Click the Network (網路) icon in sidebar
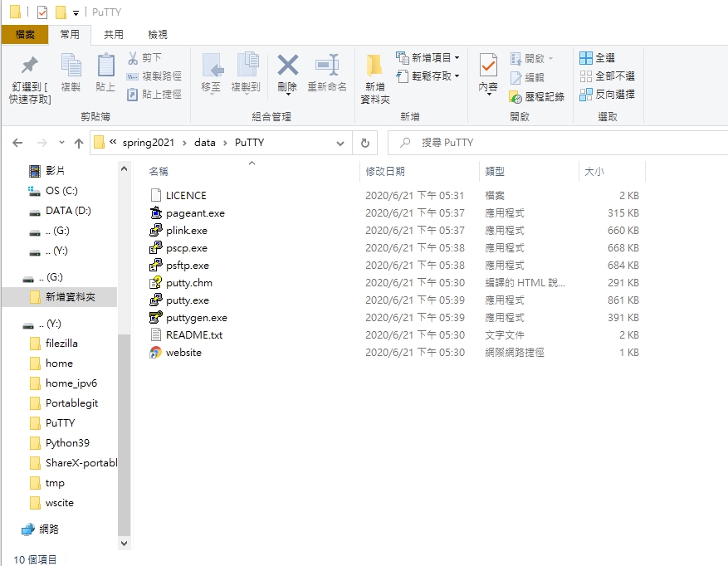The image size is (728, 566). (28, 529)
